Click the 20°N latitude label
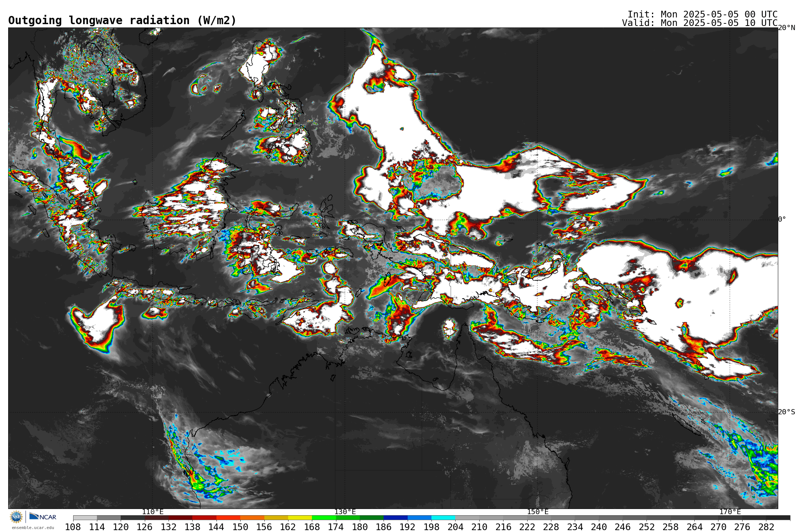Viewport: 802px width, 532px height. 786,28
